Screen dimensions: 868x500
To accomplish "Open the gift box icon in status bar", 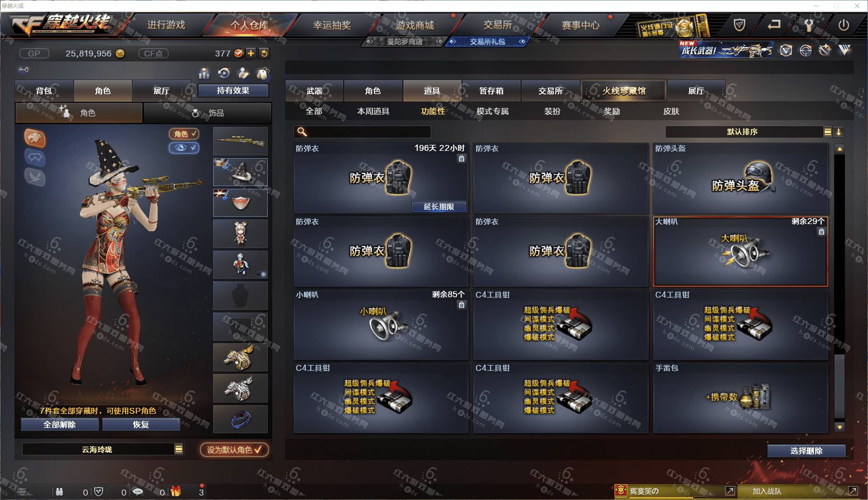I will [175, 491].
